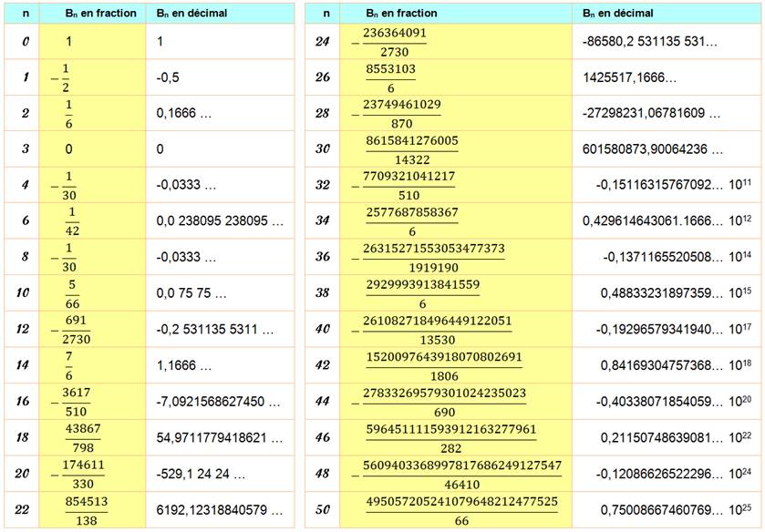Click the decimal value 1,1666 … in row 14

pyautogui.click(x=184, y=366)
